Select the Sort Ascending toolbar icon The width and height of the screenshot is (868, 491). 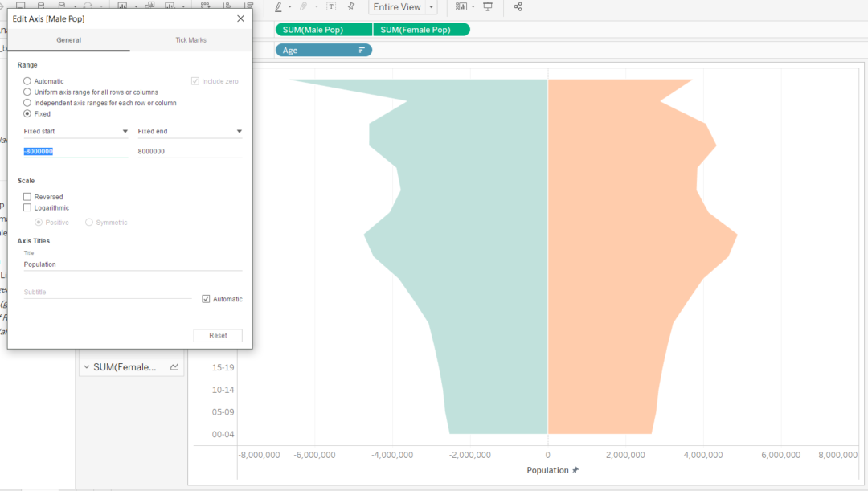coord(227,6)
